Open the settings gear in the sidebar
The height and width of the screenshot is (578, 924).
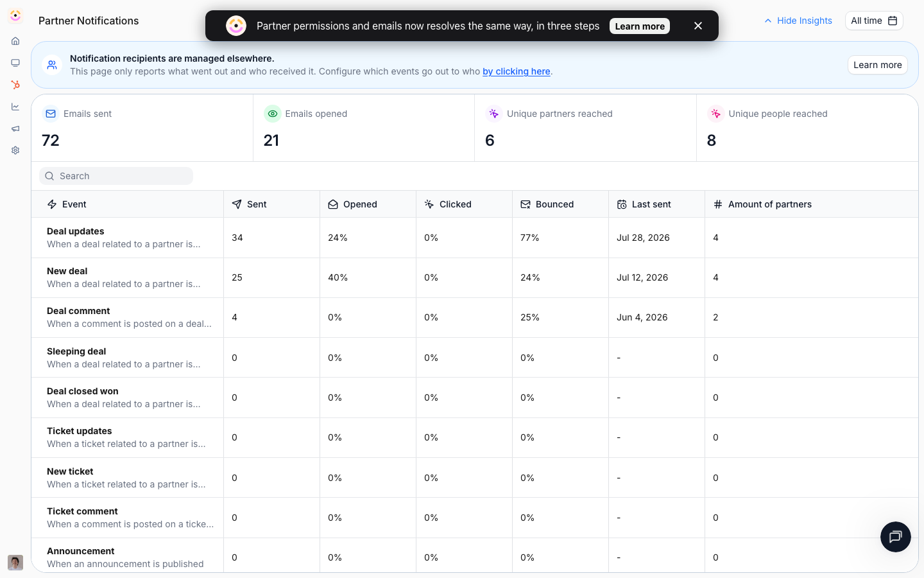pyautogui.click(x=15, y=150)
